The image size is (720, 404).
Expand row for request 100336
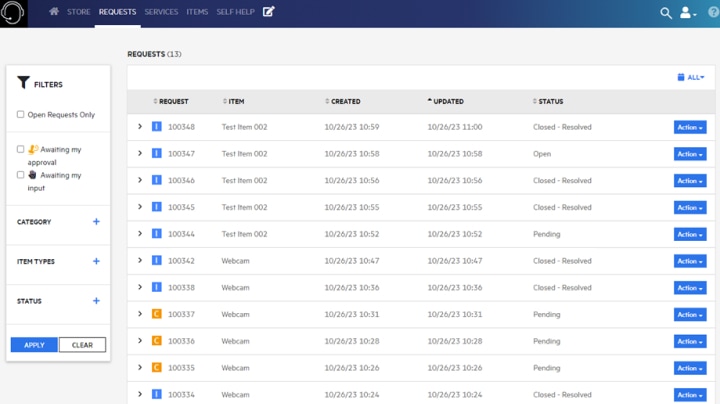(140, 341)
